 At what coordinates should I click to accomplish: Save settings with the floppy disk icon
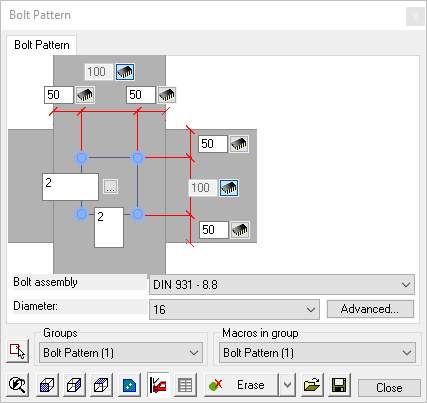[339, 385]
